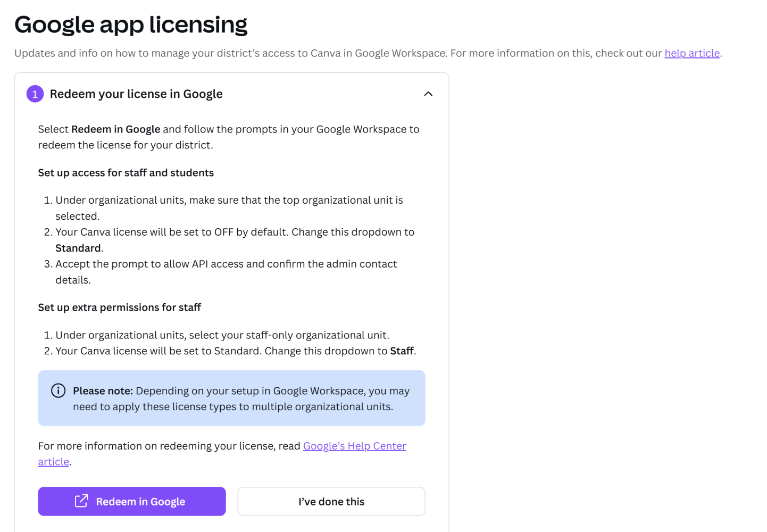Click the bold Standard text in step 2

(x=78, y=248)
